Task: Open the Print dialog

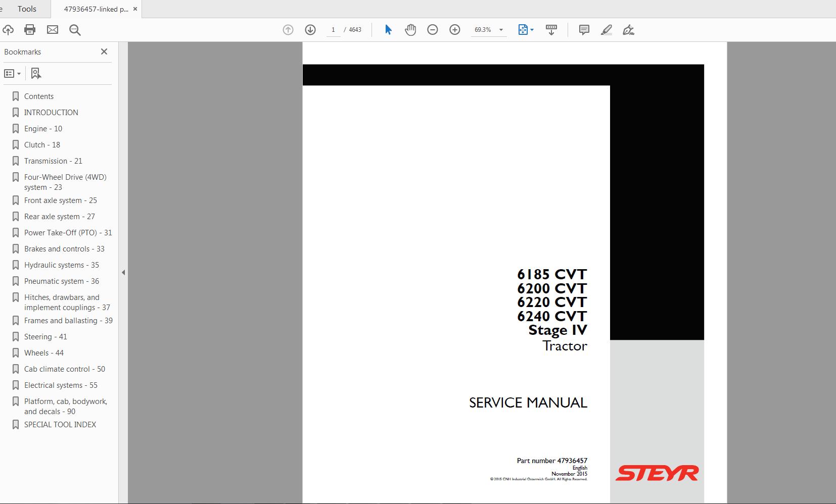Action: point(30,29)
